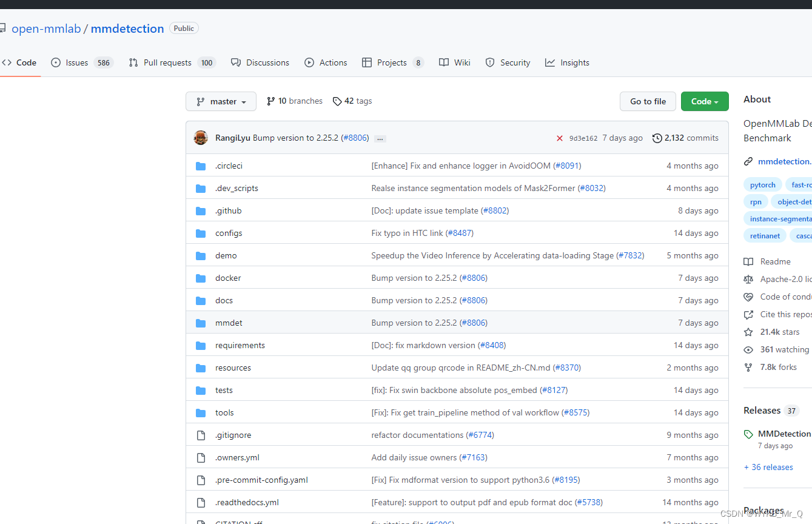812x524 pixels.
Task: Click RangiLyu's avatar thumbnail
Action: click(201, 138)
